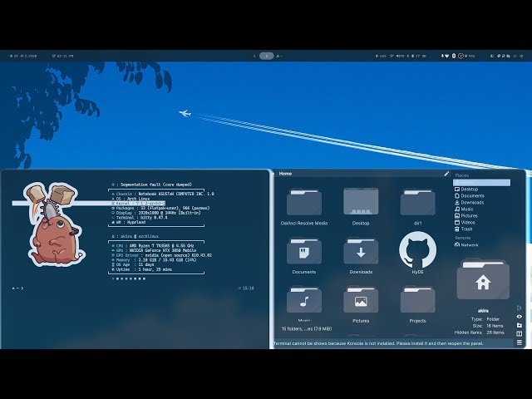The height and width of the screenshot is (399, 532).
Task: Switch to the active workspace pill in top bar
Action: click(x=266, y=56)
